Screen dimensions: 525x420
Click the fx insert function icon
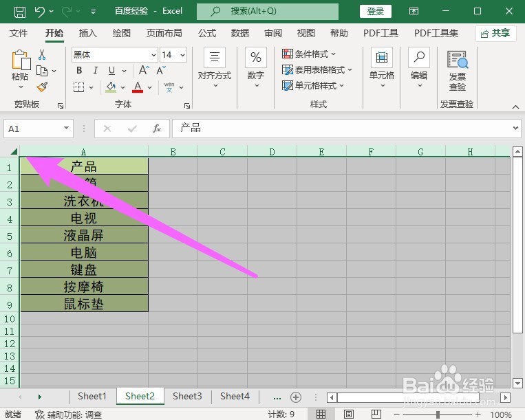click(x=157, y=129)
